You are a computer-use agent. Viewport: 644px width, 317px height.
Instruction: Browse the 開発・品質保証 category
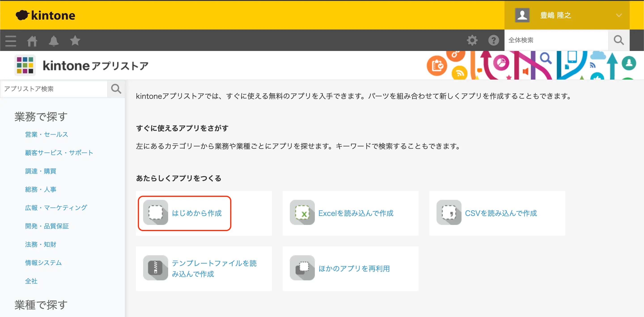point(47,226)
